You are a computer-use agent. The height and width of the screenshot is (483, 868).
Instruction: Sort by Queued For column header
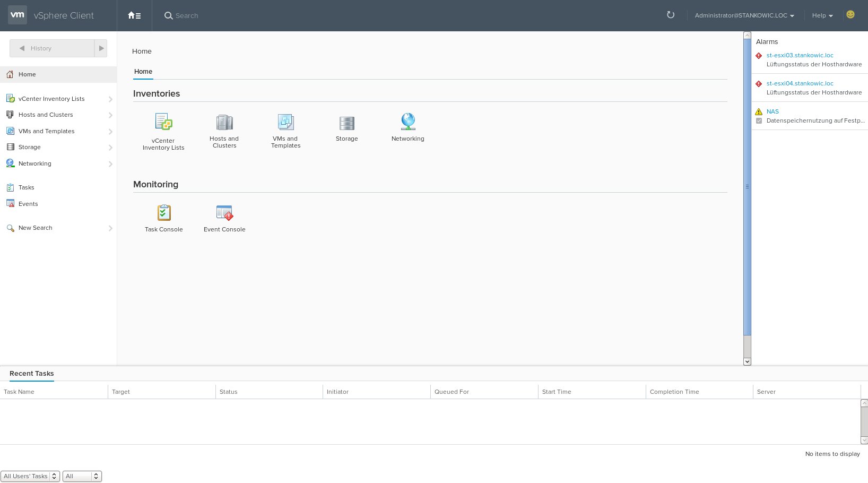coord(485,392)
